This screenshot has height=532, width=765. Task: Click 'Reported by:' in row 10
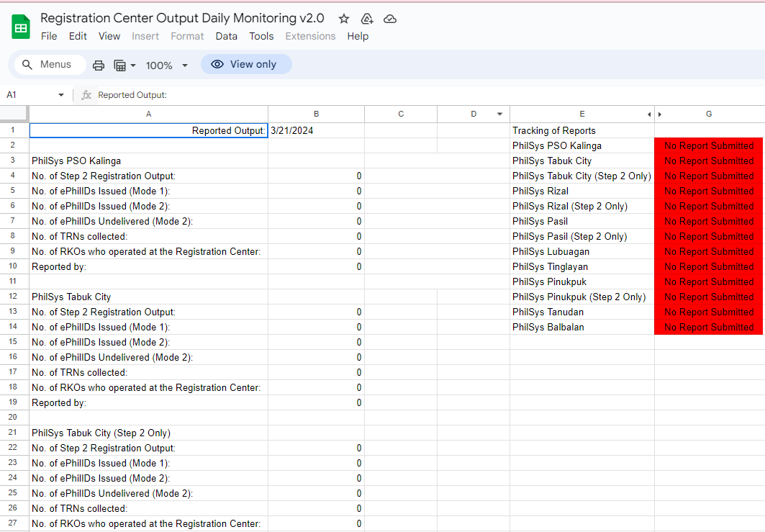pyautogui.click(x=149, y=266)
